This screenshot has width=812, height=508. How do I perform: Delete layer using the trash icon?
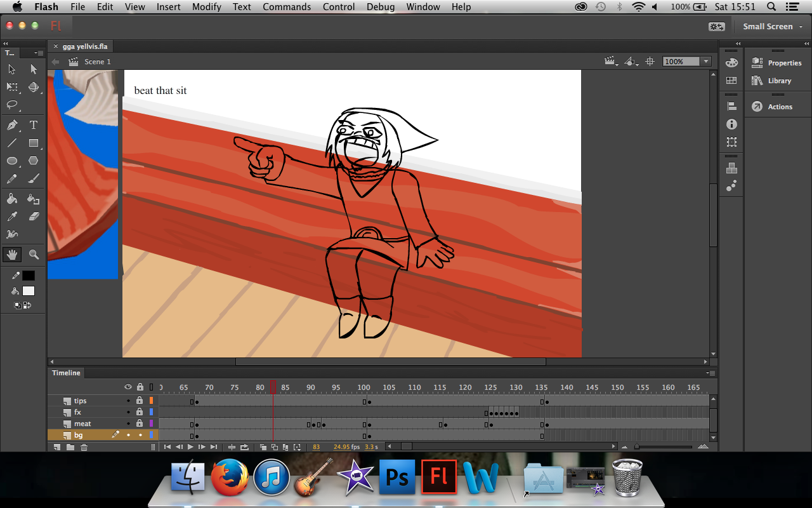pyautogui.click(x=84, y=447)
